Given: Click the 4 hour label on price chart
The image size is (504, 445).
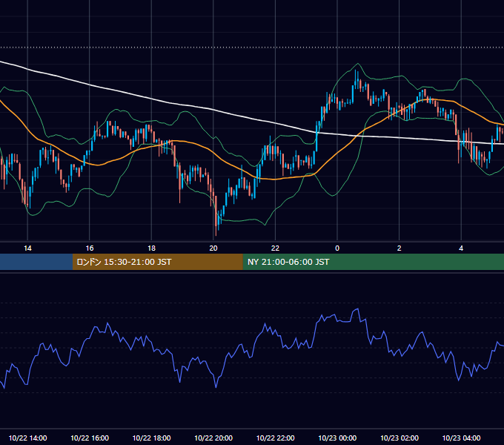Looking at the screenshot, I should [461, 248].
